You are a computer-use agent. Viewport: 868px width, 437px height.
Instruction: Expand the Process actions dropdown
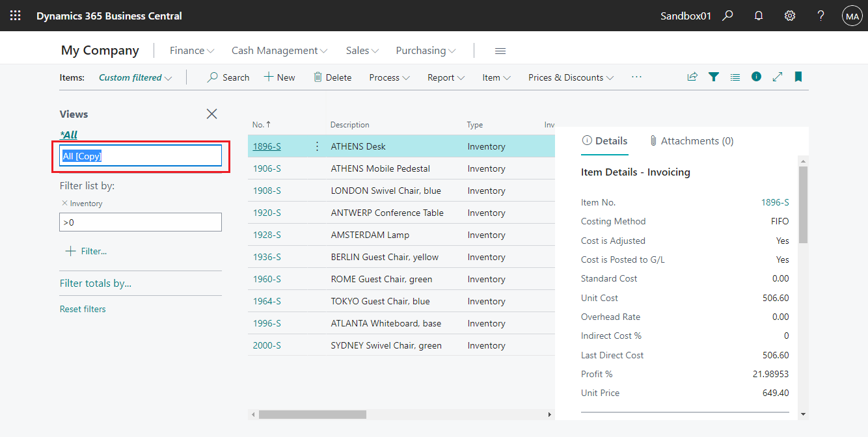pos(388,77)
